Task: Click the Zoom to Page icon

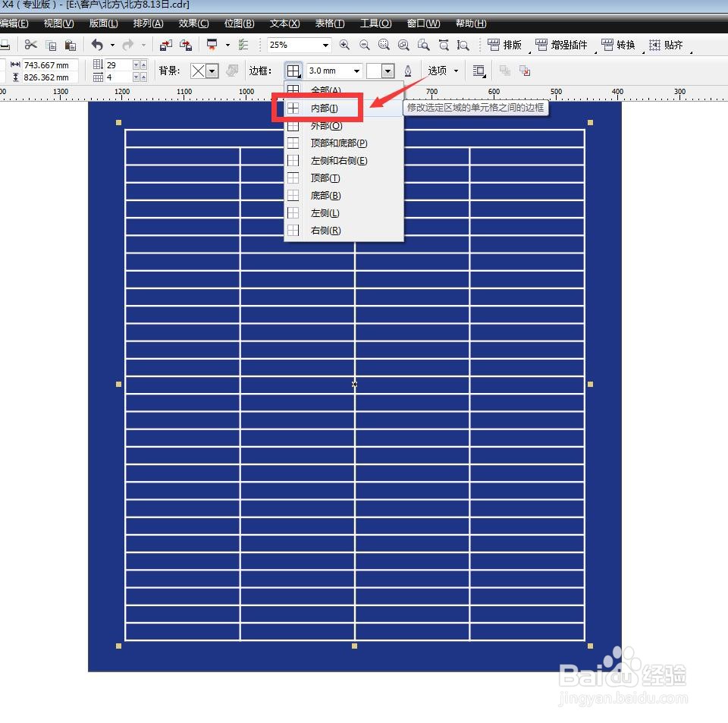Action: tap(423, 45)
